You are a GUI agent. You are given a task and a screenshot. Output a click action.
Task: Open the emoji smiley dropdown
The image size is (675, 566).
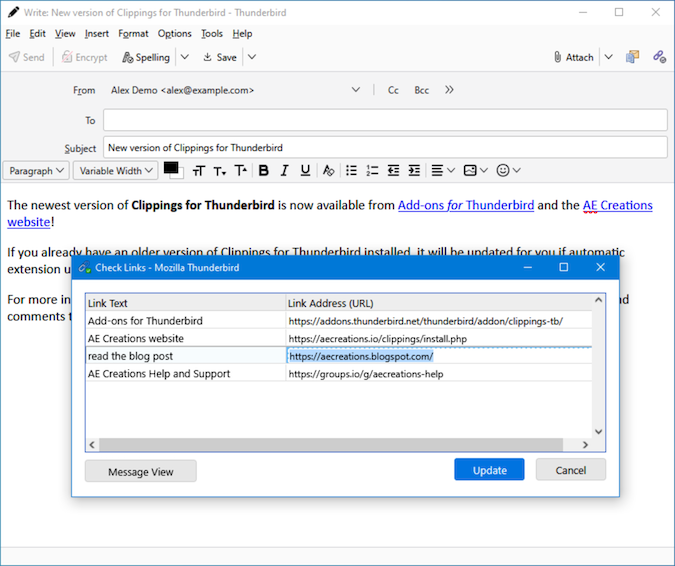pos(508,171)
